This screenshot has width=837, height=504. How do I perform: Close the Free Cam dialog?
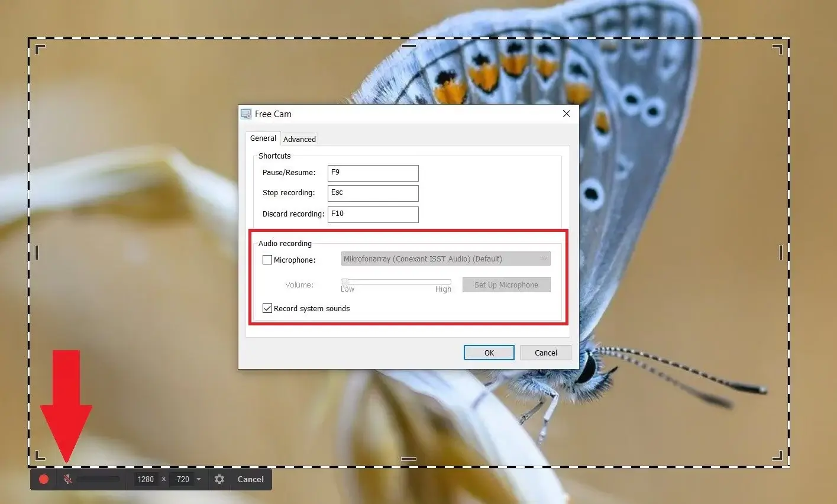click(566, 114)
